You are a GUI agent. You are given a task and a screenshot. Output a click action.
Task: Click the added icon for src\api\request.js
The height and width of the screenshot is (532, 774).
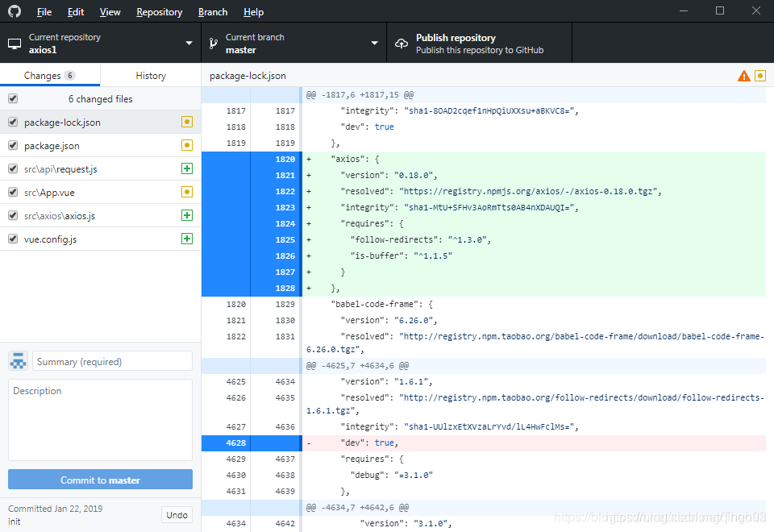pyautogui.click(x=186, y=168)
